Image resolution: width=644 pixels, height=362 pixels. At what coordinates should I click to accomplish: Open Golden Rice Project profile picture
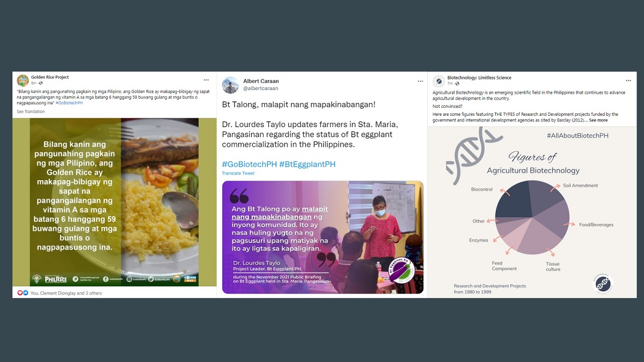(x=23, y=80)
